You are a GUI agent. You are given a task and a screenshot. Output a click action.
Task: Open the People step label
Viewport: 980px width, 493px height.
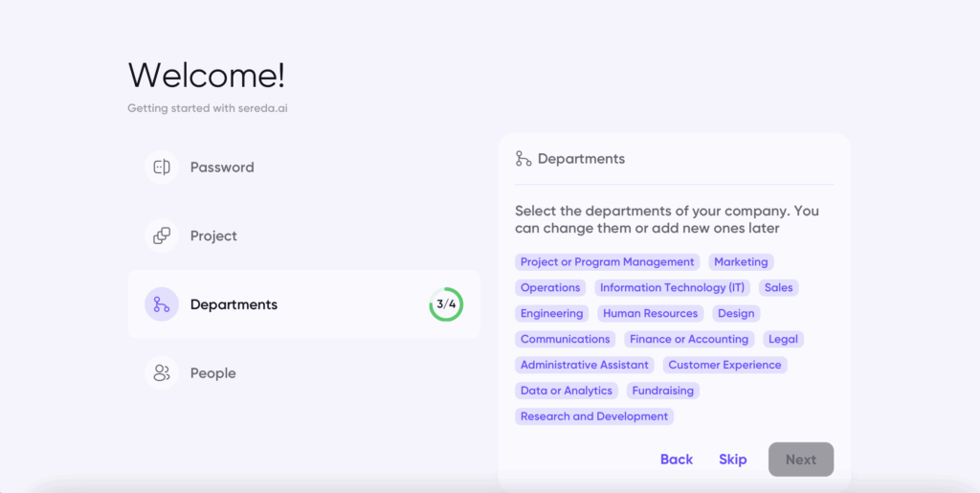[212, 373]
